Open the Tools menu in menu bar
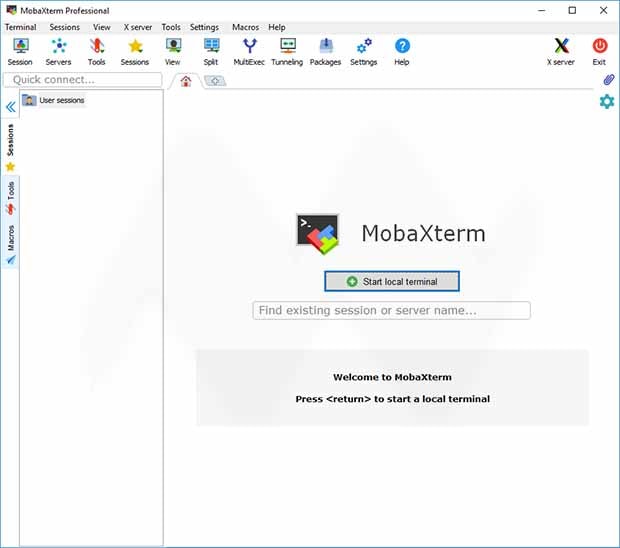The image size is (620, 548). click(x=171, y=27)
